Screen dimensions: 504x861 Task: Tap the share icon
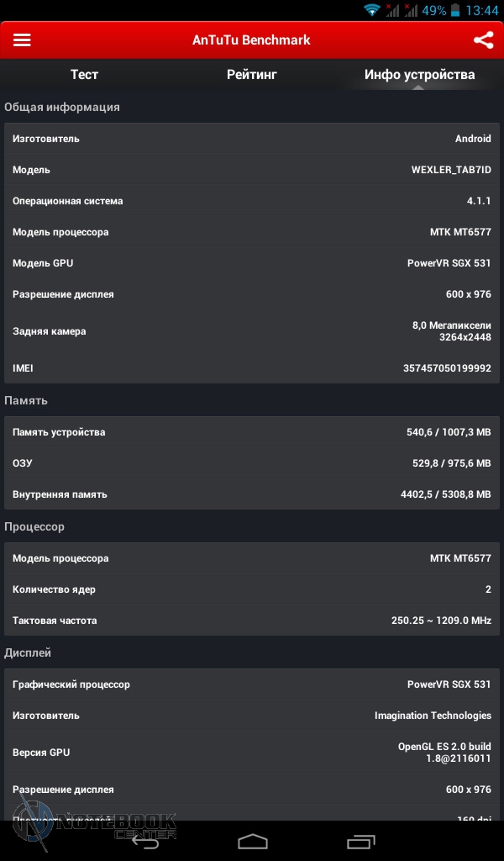[x=483, y=40]
